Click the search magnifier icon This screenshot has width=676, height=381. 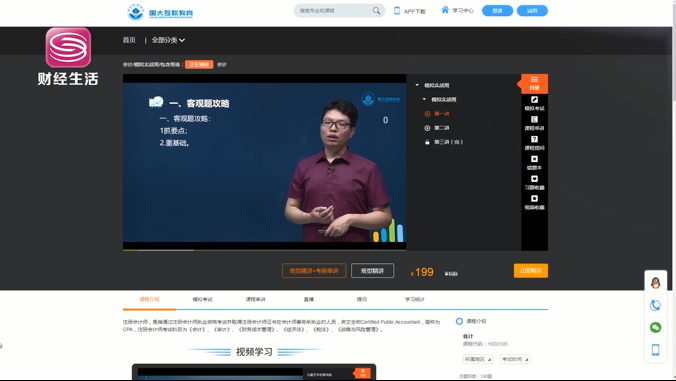[376, 11]
